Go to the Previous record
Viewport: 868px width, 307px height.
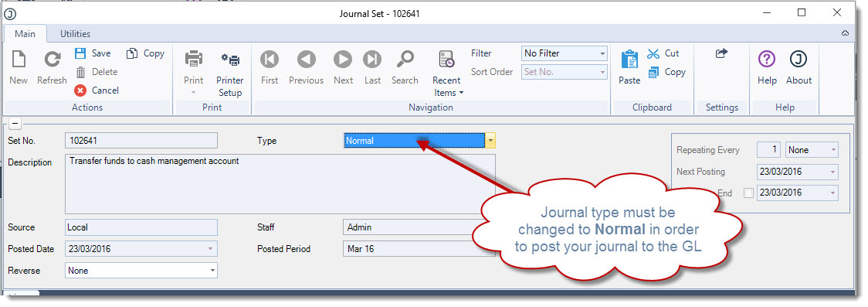pos(306,67)
